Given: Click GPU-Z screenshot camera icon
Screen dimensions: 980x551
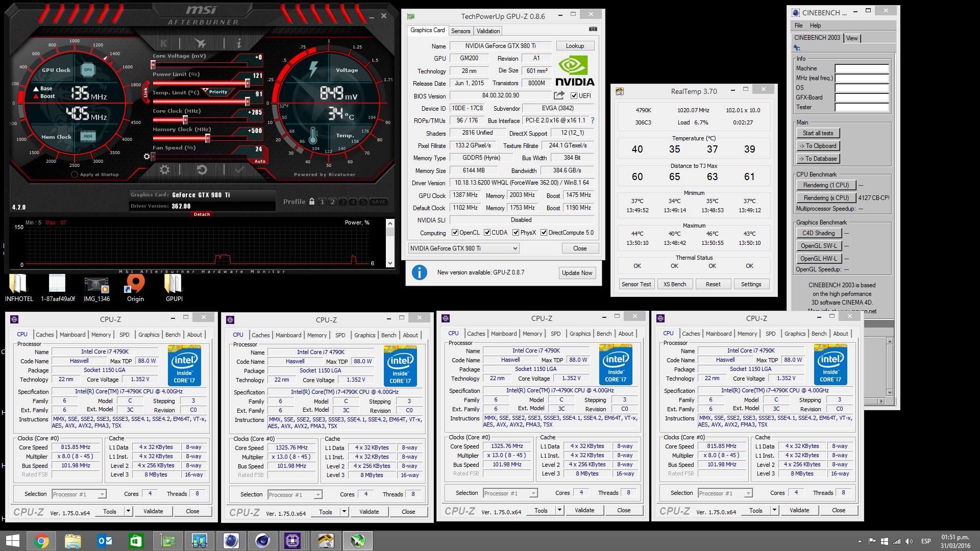Looking at the screenshot, I should [x=593, y=29].
